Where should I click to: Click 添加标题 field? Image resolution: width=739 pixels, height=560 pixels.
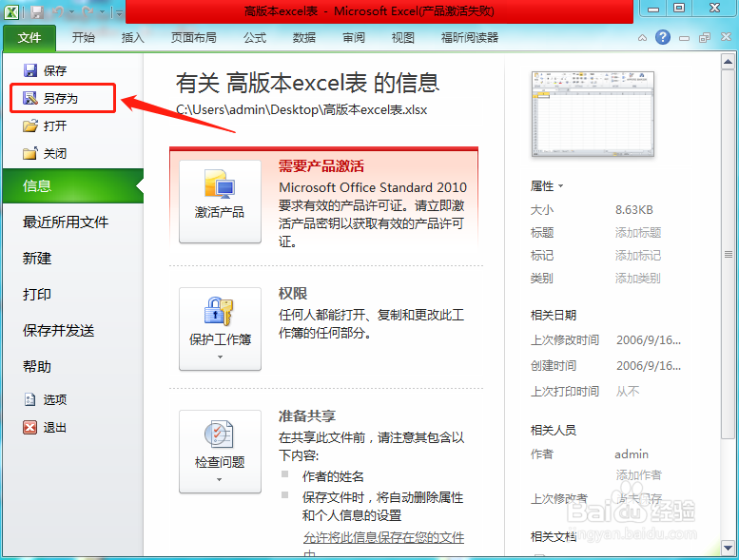(x=637, y=233)
